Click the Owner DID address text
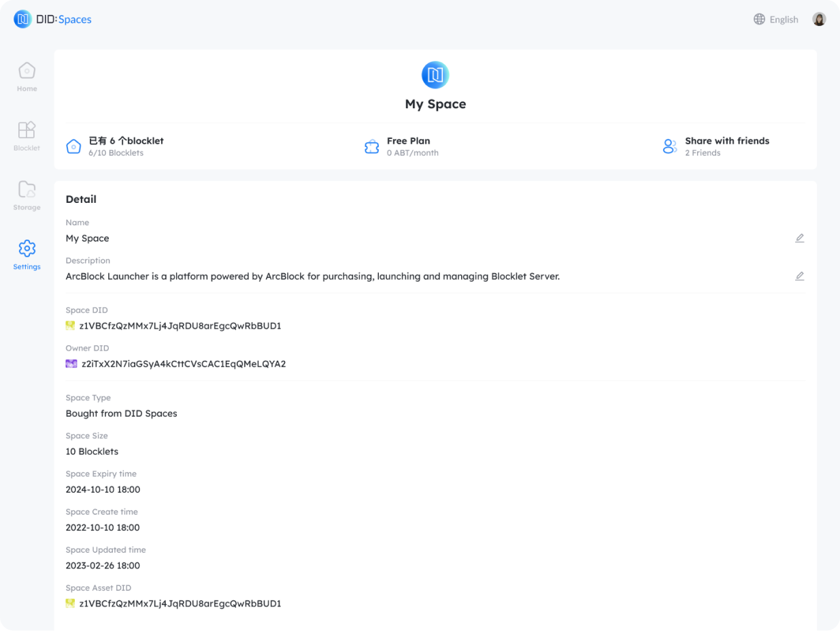 pos(183,364)
